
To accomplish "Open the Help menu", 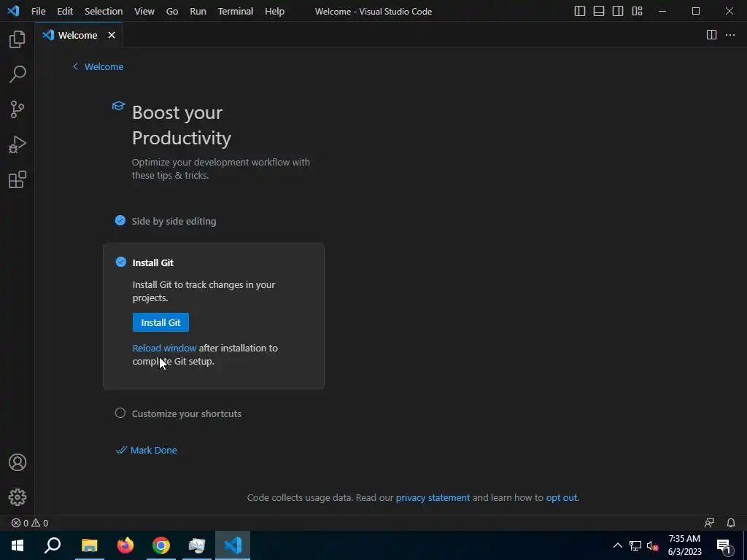I will tap(274, 11).
